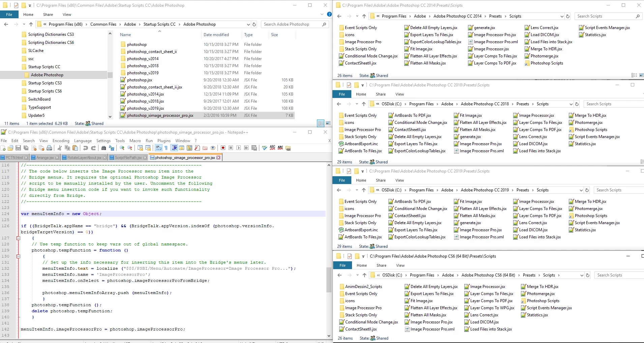The height and width of the screenshot is (343, 644).
Task: Switch Startup Scripts Explorer to Details view
Action: (x=321, y=123)
